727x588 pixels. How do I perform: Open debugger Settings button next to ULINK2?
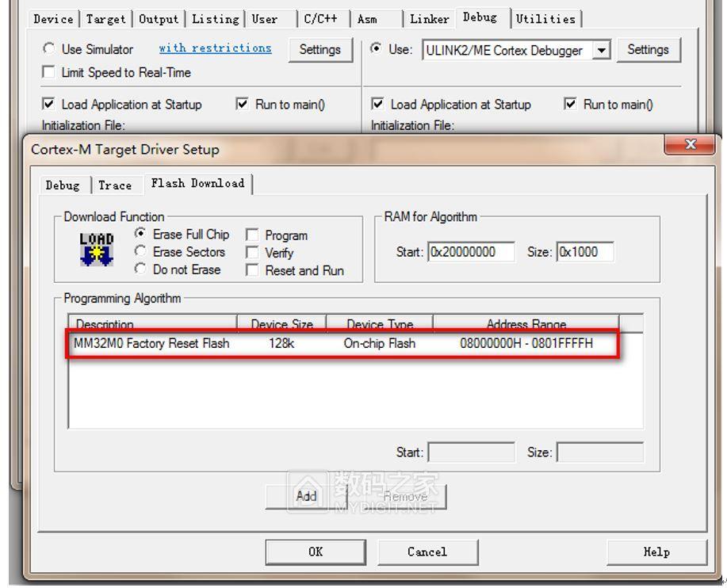pos(649,50)
